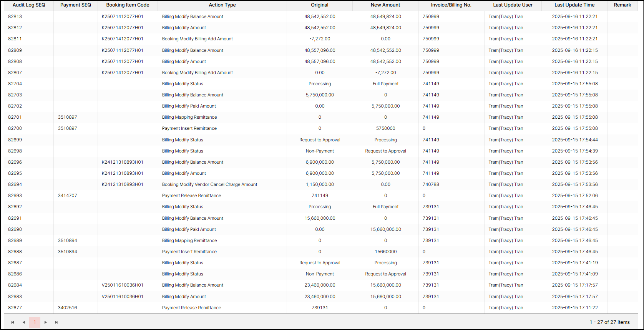
Task: Select audit log row 82813
Action: click(321, 17)
